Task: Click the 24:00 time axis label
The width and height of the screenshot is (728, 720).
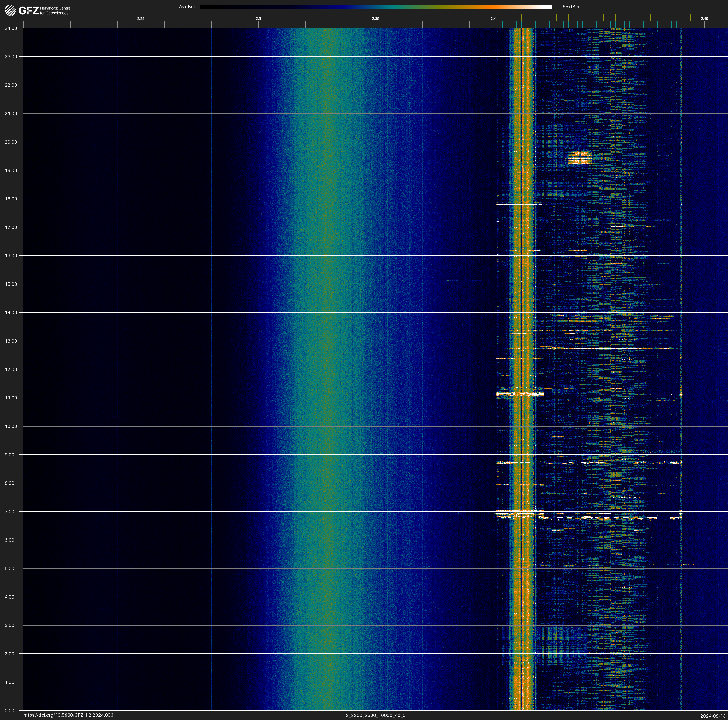Action: pyautogui.click(x=11, y=28)
